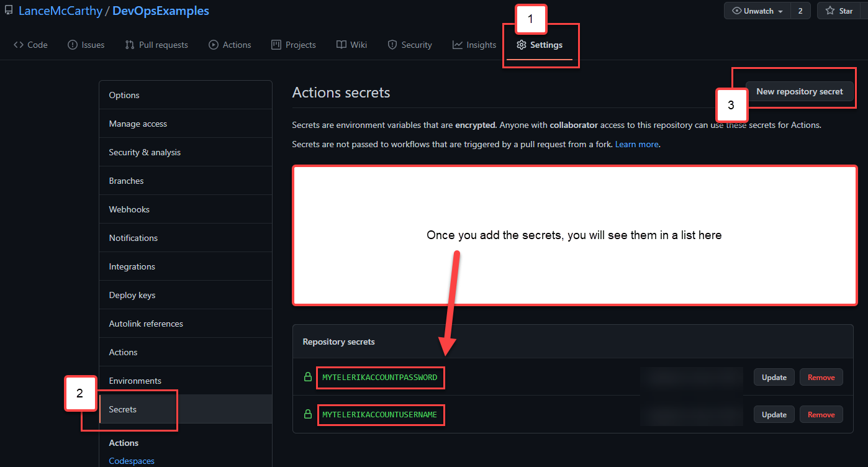The image size is (868, 467).
Task: Open Notifications settings
Action: point(186,238)
